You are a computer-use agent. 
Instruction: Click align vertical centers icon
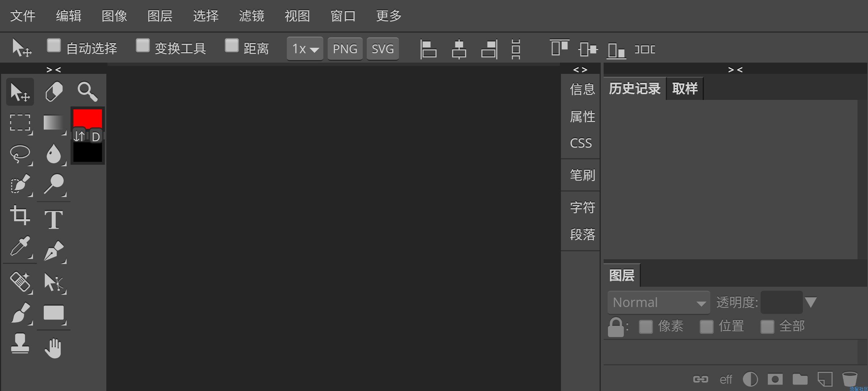click(x=588, y=49)
